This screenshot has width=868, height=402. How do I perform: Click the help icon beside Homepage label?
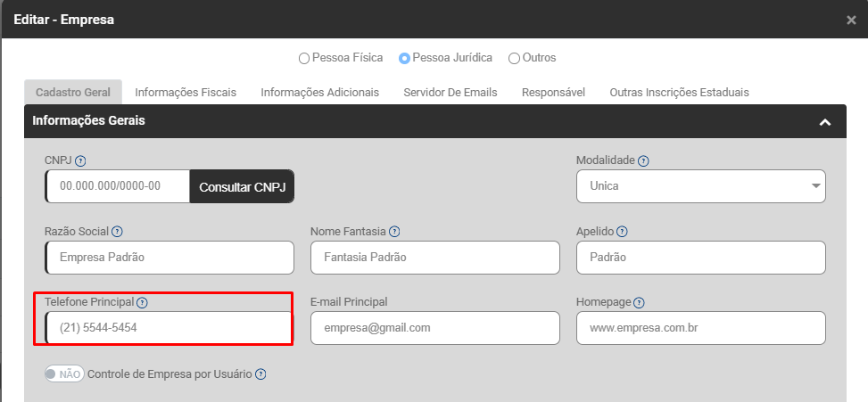pos(639,302)
